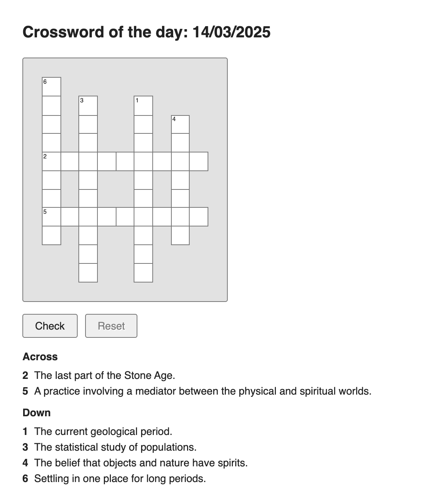
Task: Select the bottom cell of 1 Down
Action: pos(143,273)
